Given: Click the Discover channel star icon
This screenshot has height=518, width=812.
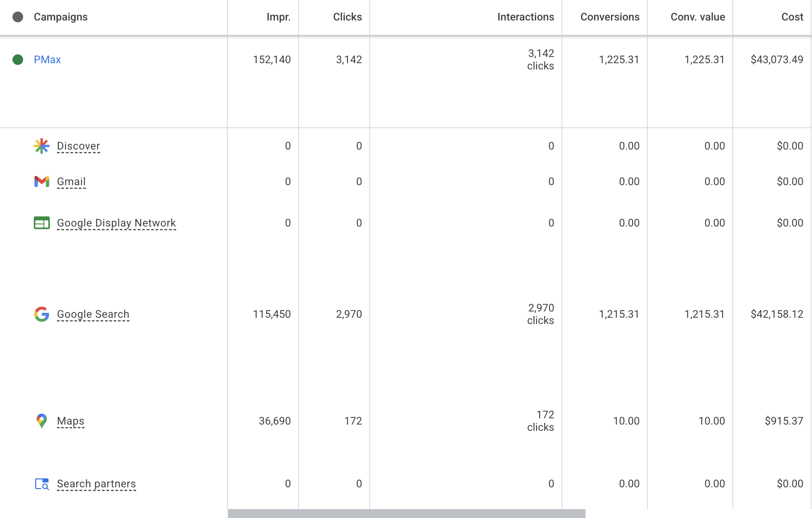Looking at the screenshot, I should pyautogui.click(x=41, y=146).
